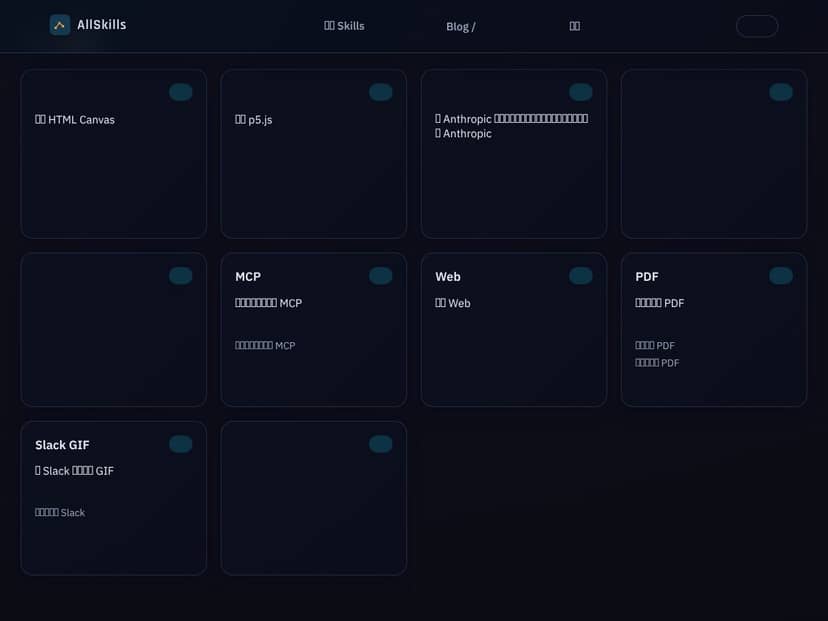This screenshot has height=621, width=828.
Task: Open the Slack GIF skill card
Action: click(x=113, y=498)
